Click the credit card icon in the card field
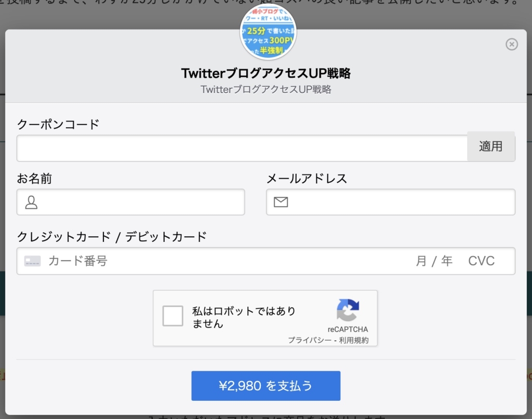Image resolution: width=532 pixels, height=419 pixels. pyautogui.click(x=33, y=261)
